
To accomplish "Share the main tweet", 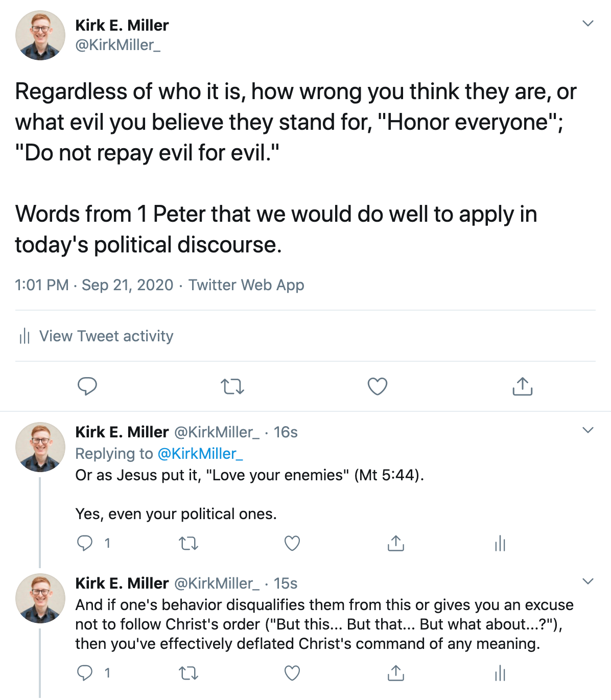I will pos(522,386).
